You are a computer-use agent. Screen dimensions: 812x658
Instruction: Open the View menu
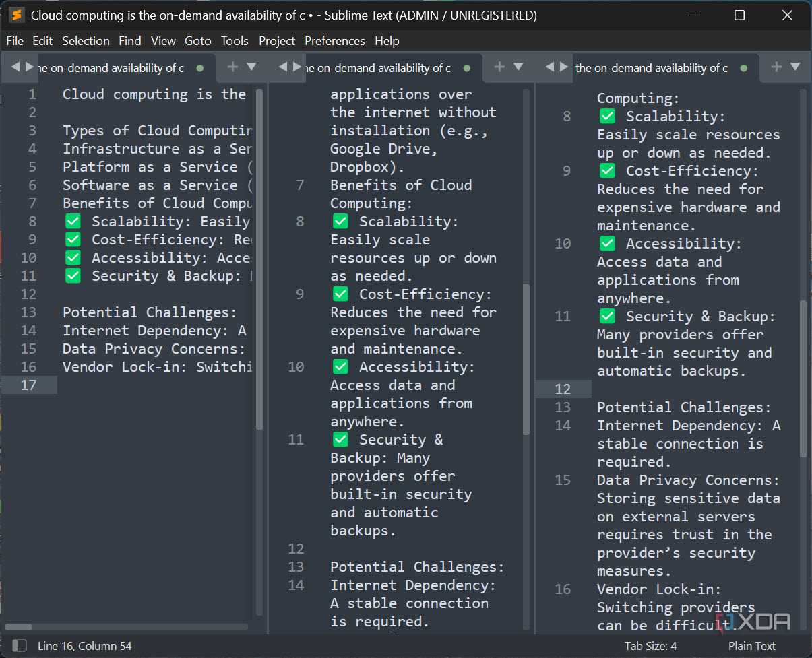click(x=163, y=41)
